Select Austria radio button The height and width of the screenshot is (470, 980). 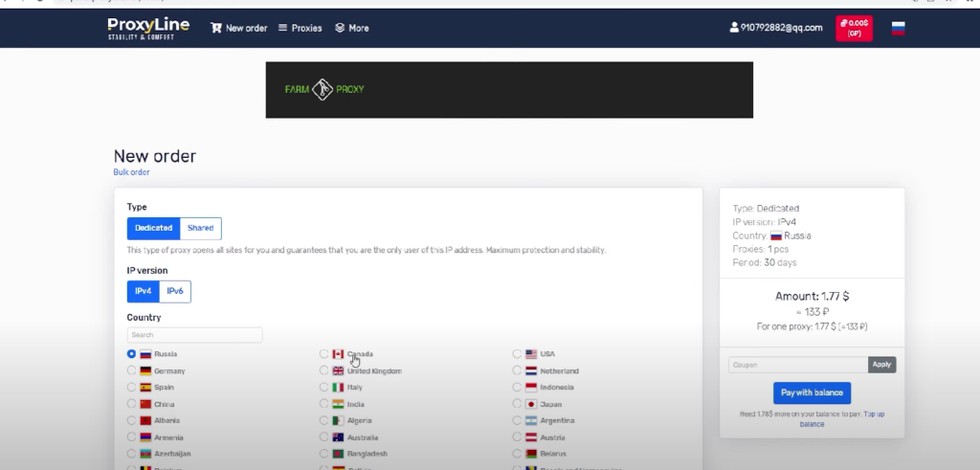coord(517,436)
